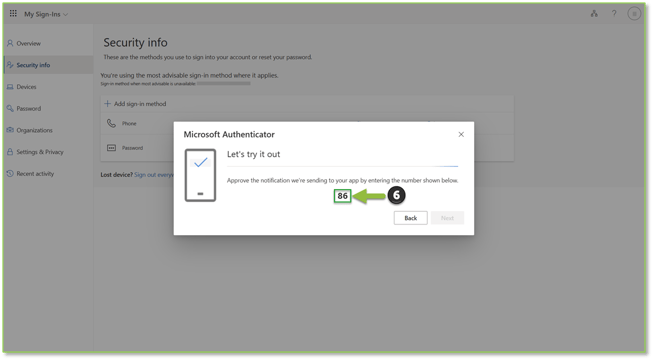The height and width of the screenshot is (360, 653).
Task: Open Recent activity in the sidebar
Action: coord(35,173)
